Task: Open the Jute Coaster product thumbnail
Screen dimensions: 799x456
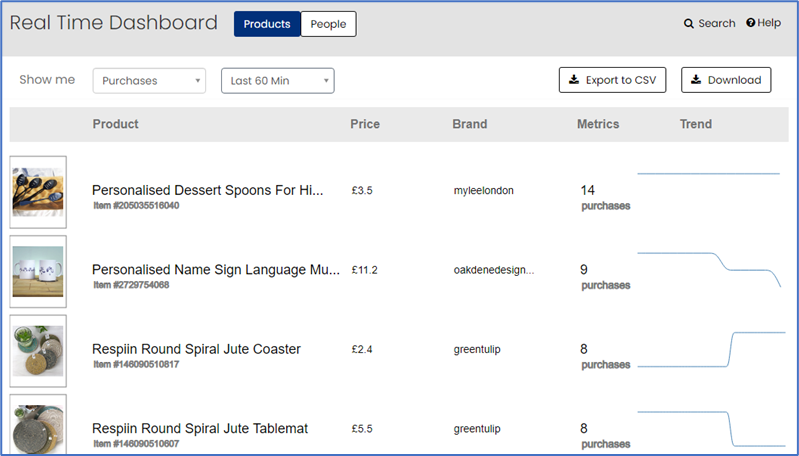Action: click(38, 351)
